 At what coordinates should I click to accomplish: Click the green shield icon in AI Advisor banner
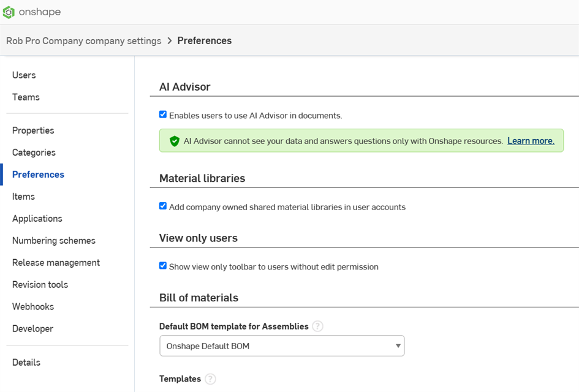pyautogui.click(x=174, y=140)
